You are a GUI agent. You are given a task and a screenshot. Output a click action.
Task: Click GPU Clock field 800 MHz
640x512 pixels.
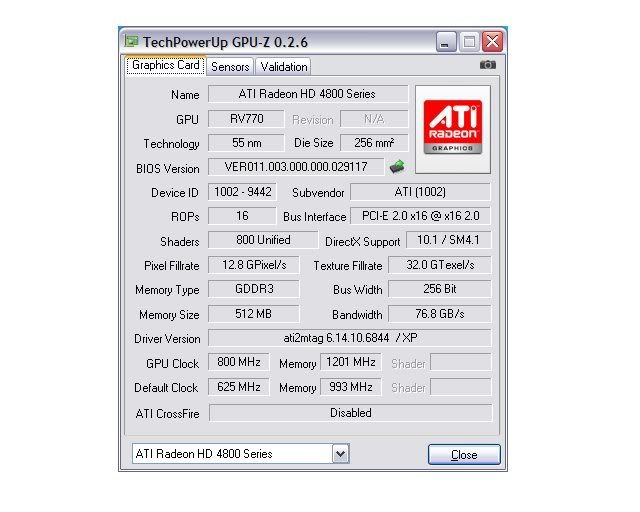click(x=239, y=362)
